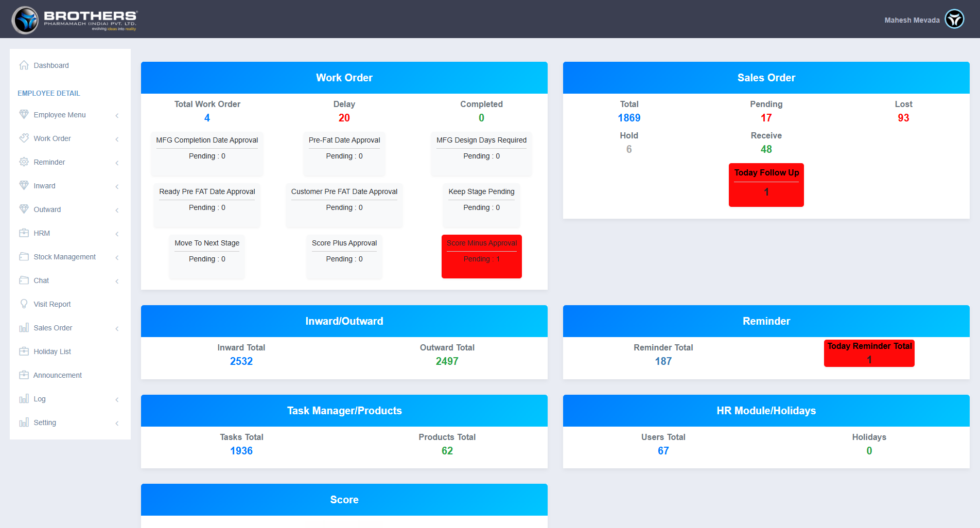Viewport: 980px width, 528px height.
Task: Click the Pre-Fat Date Approval card
Action: click(x=344, y=153)
